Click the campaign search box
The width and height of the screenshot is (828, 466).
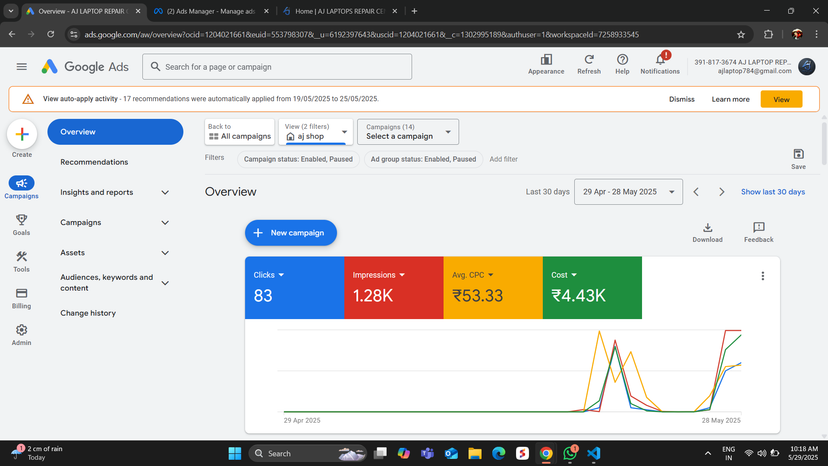[x=277, y=67]
